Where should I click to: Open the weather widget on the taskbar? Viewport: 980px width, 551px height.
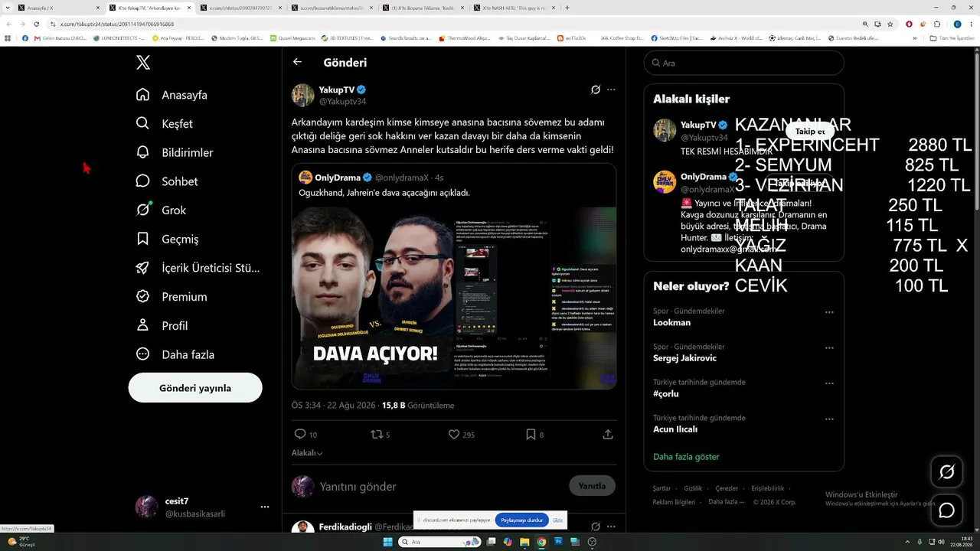[21, 541]
